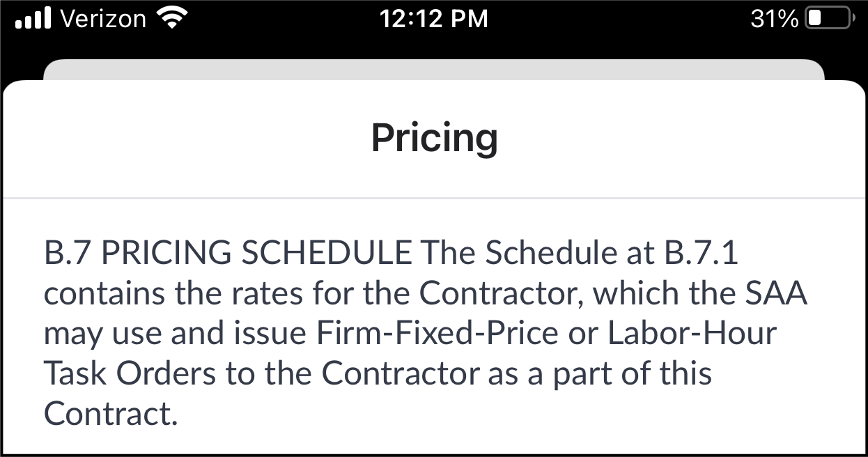Tap the Task Orders phrase
The height and width of the screenshot is (457, 868).
(x=130, y=374)
